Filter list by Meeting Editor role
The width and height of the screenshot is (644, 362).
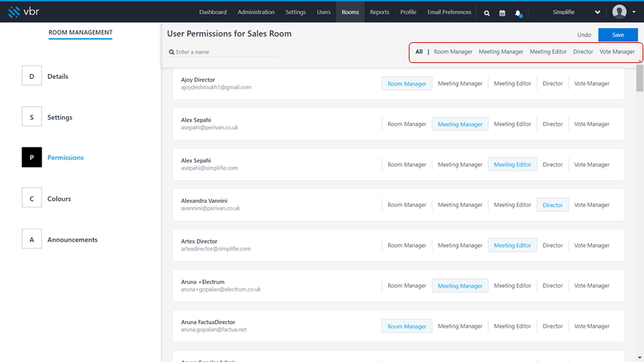pyautogui.click(x=549, y=52)
